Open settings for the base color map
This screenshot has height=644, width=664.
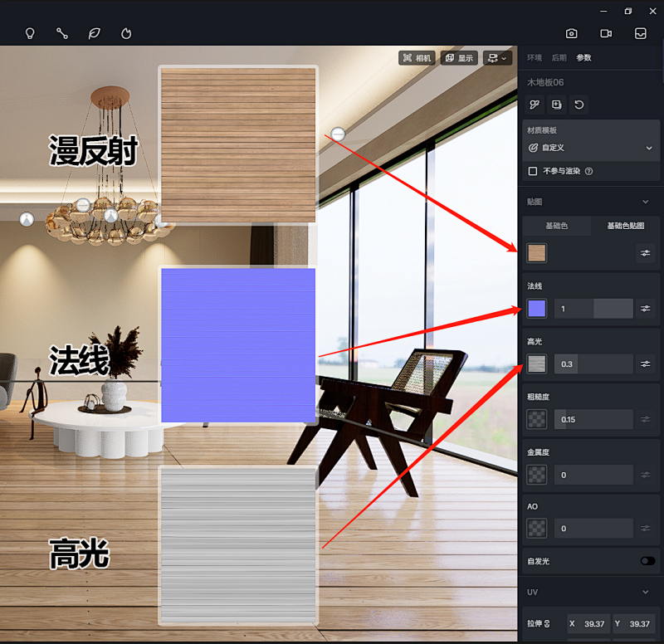(645, 253)
